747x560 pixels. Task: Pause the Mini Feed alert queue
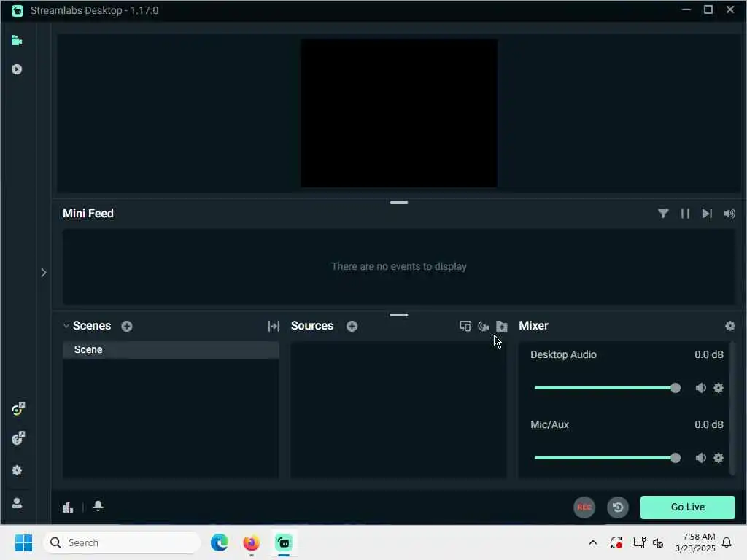[685, 214]
